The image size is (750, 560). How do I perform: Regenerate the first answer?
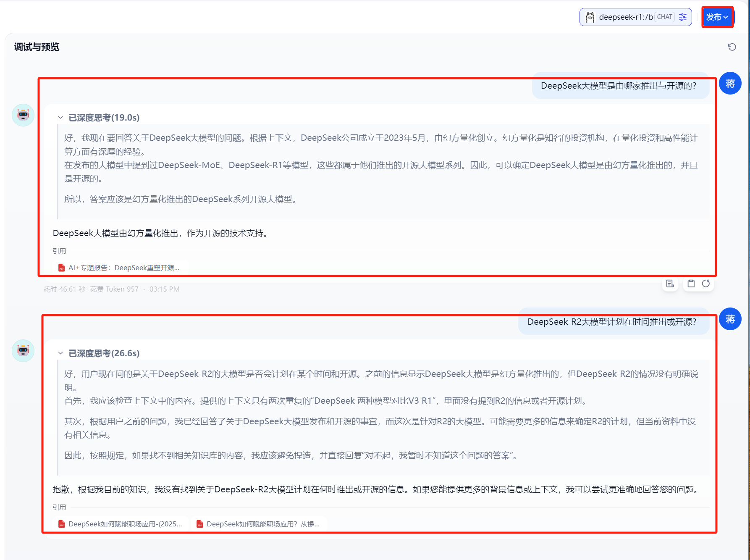[x=706, y=284]
